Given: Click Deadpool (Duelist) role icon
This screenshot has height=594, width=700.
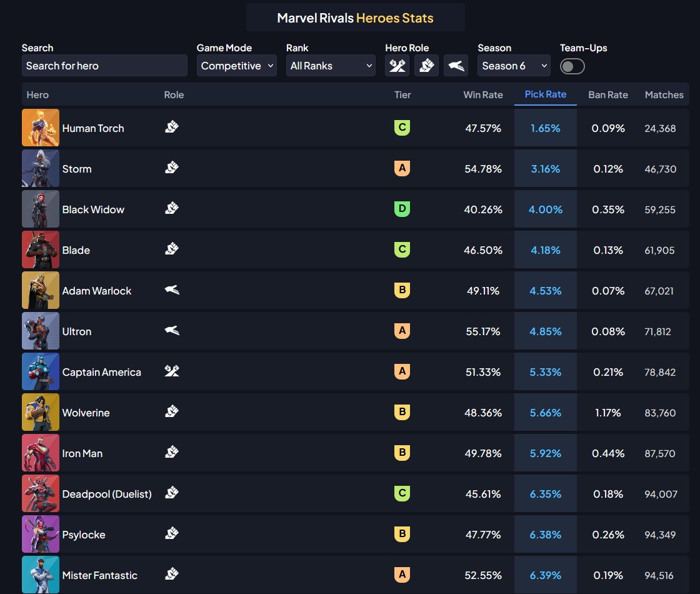Looking at the screenshot, I should (x=172, y=493).
